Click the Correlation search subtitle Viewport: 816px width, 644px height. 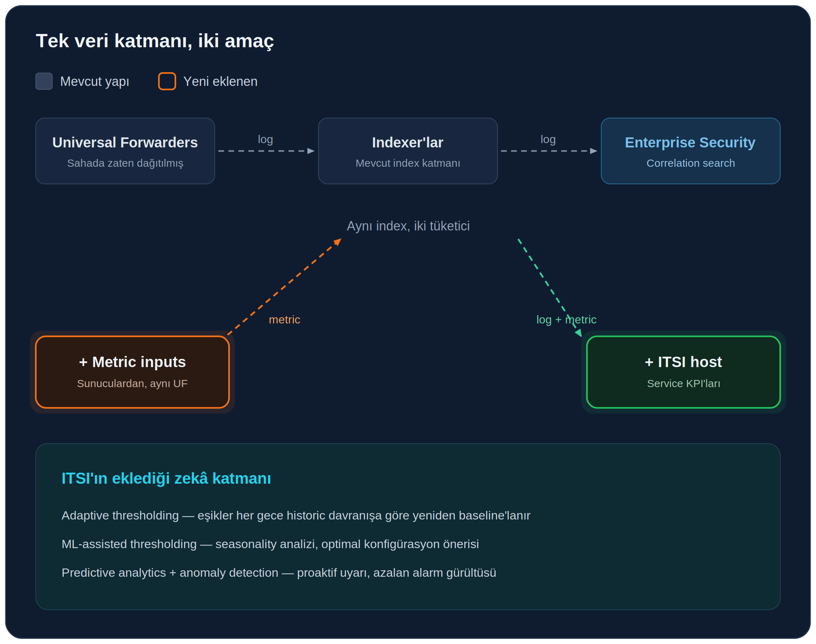tap(690, 163)
